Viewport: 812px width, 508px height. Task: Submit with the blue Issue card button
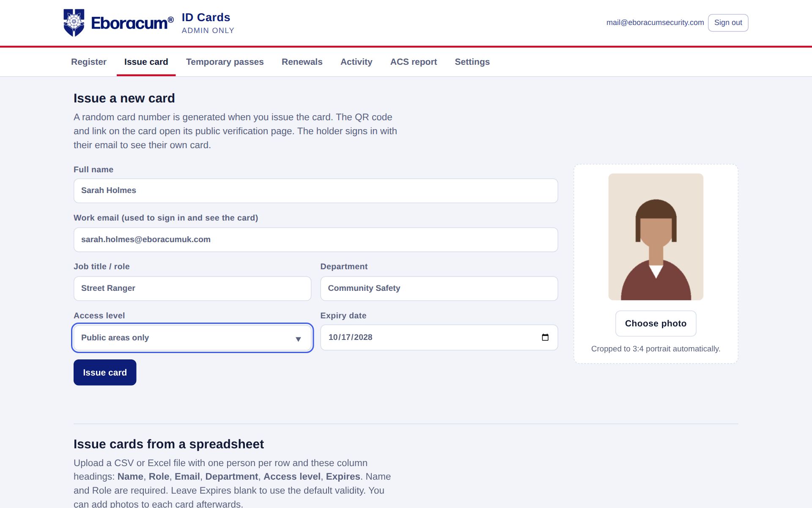click(105, 373)
